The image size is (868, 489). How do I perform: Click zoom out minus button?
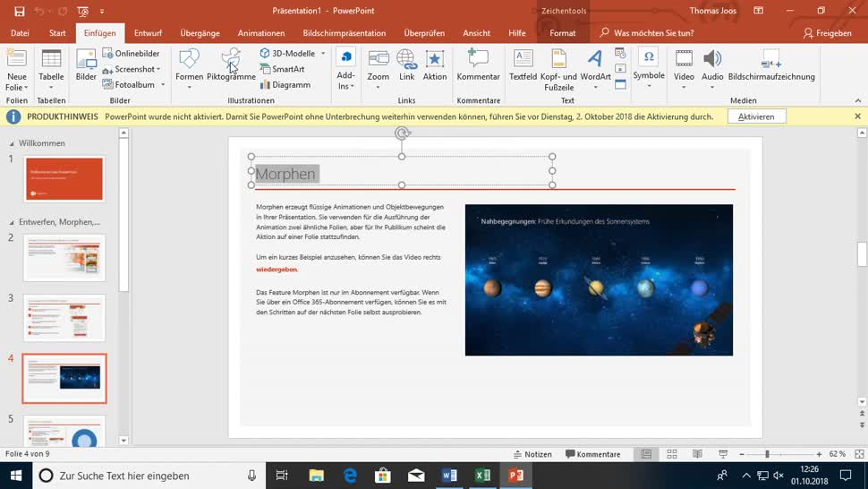coord(742,454)
